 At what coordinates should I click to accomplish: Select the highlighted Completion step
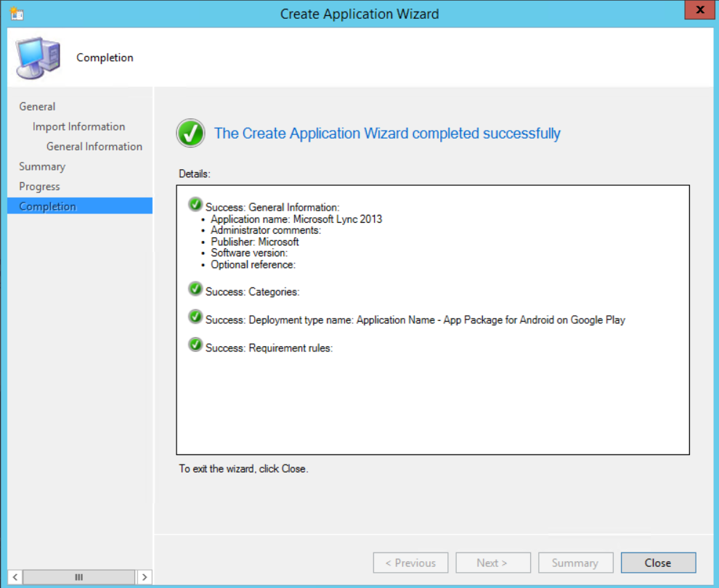click(x=48, y=207)
